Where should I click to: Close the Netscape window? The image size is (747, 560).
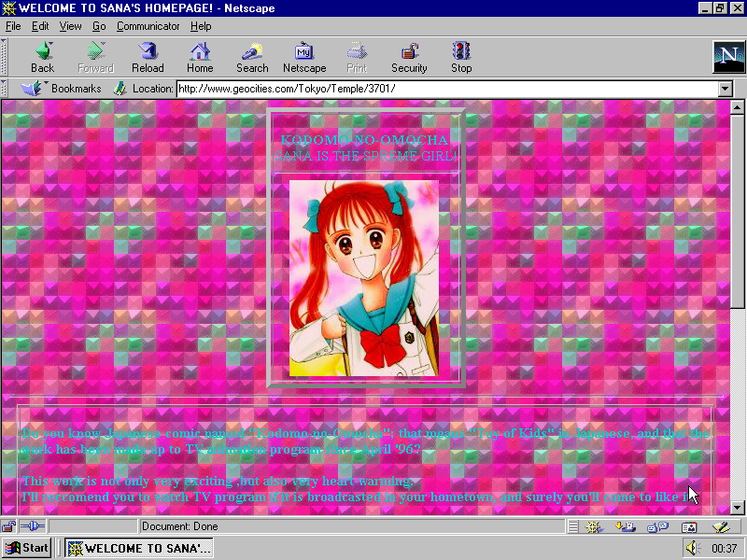tap(736, 8)
